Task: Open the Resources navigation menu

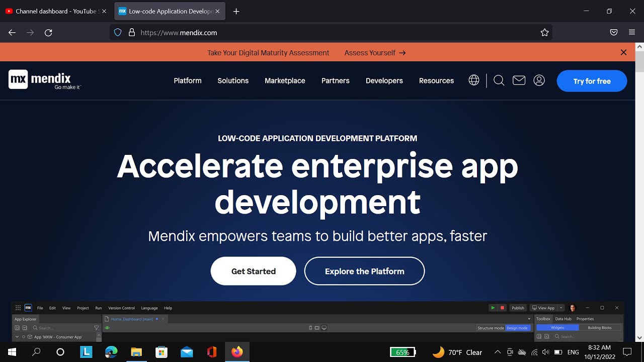Action: click(436, 80)
